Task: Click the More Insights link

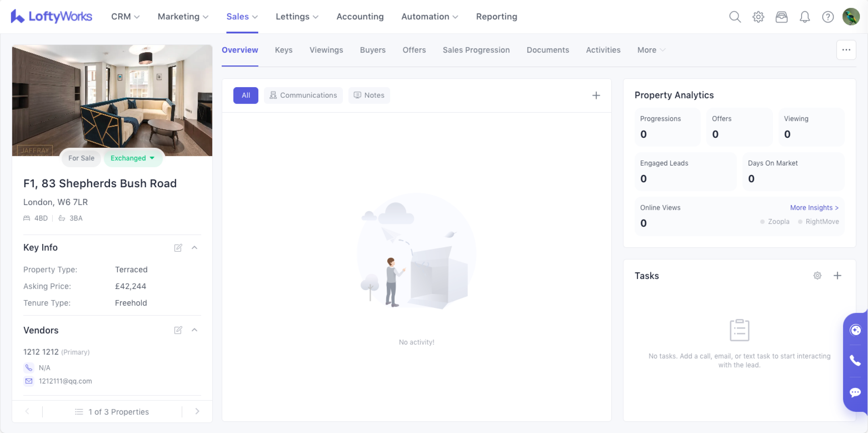Action: (x=814, y=207)
